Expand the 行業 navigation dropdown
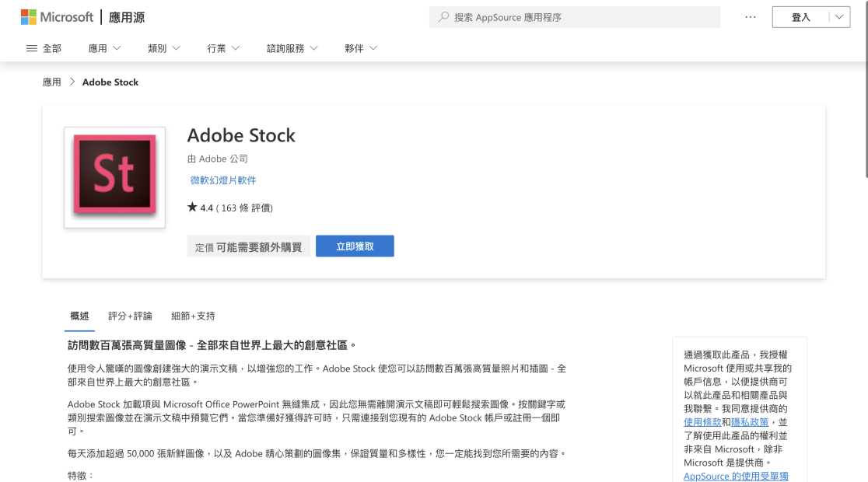Viewport: 868px width, 482px height. pyautogui.click(x=223, y=48)
